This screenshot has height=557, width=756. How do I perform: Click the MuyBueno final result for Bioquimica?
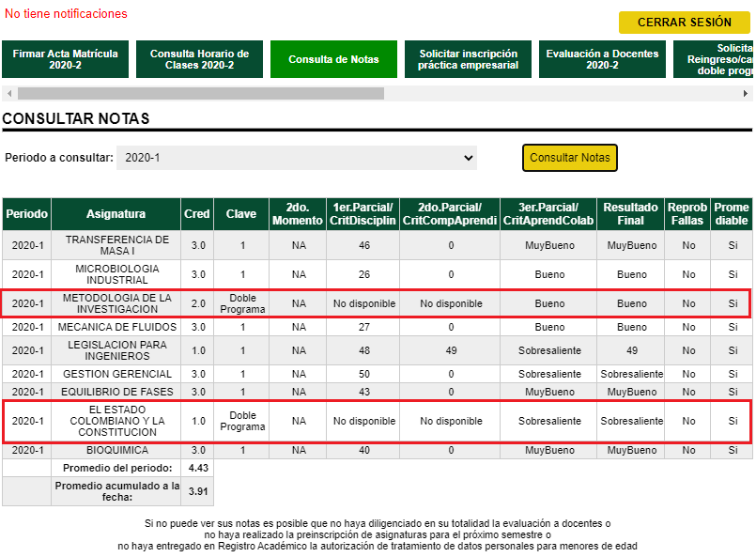coord(632,450)
